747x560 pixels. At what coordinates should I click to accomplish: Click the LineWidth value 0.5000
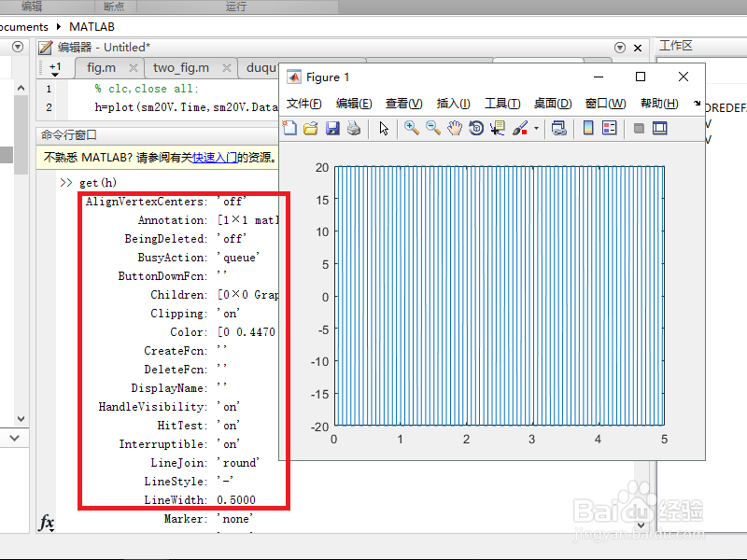click(x=236, y=500)
